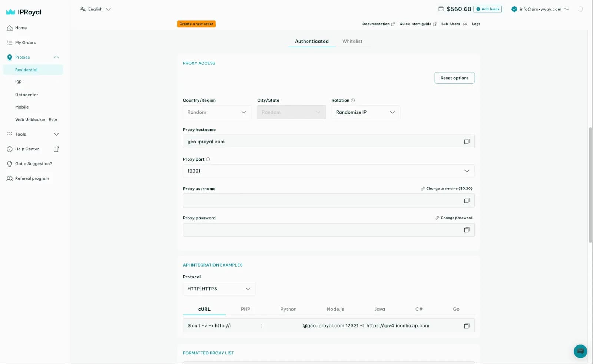The height and width of the screenshot is (364, 593).
Task: Copy the proxy username field contents
Action: (x=467, y=200)
